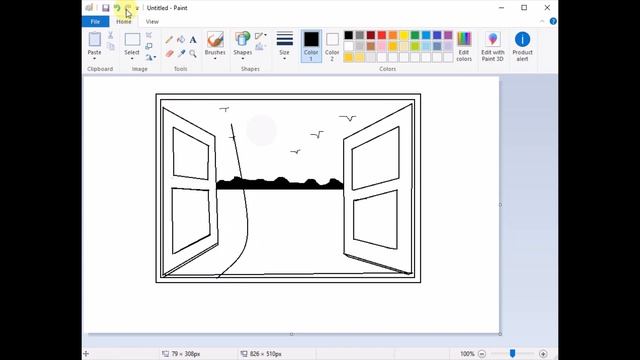
Task: Pick the brown color swatch
Action: tap(371, 46)
